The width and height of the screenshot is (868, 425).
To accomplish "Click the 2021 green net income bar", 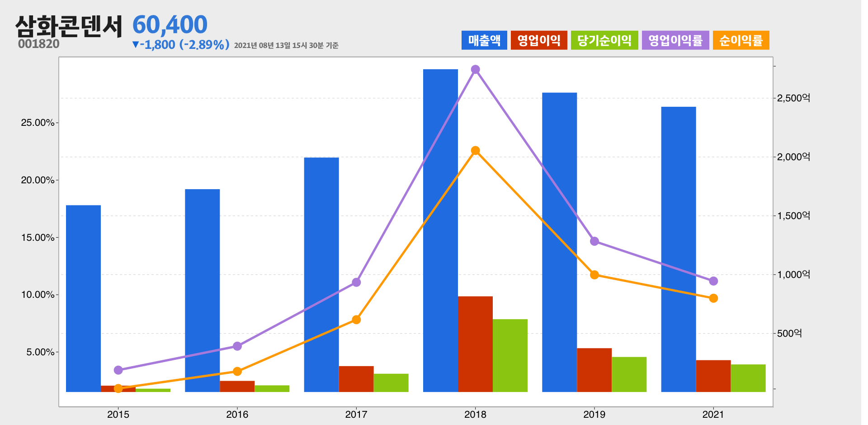I will click(748, 378).
